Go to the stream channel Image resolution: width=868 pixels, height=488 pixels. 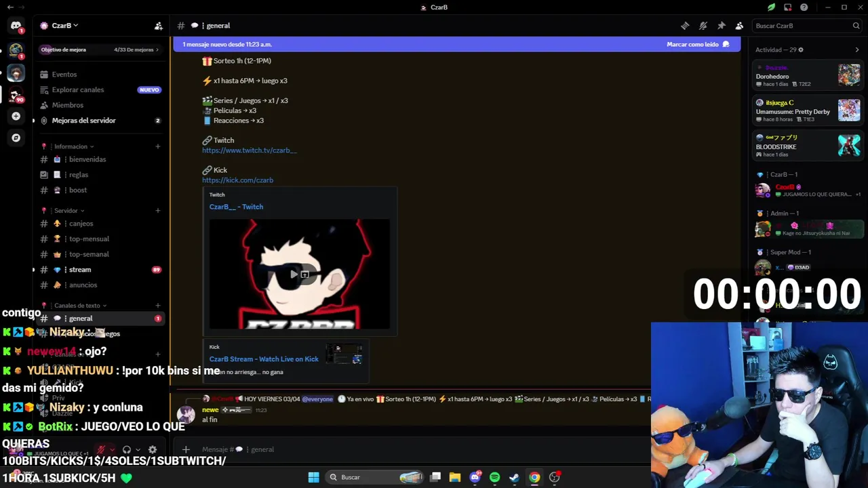tap(100, 270)
